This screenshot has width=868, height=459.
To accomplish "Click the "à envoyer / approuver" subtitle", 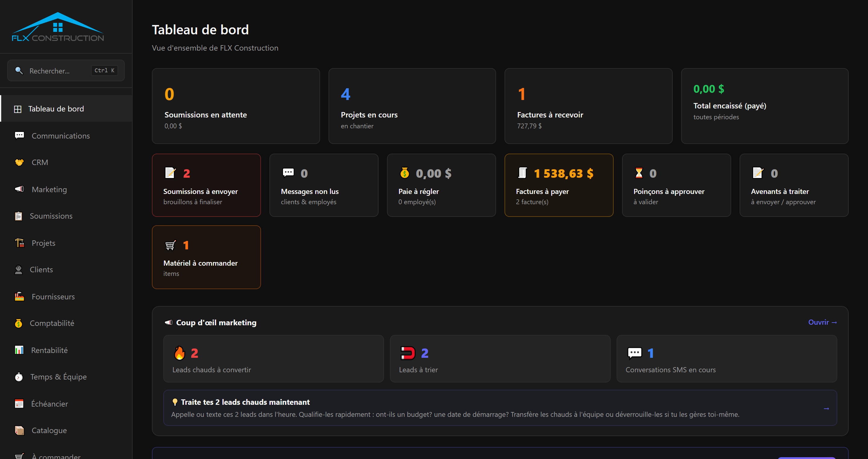I will (x=783, y=202).
